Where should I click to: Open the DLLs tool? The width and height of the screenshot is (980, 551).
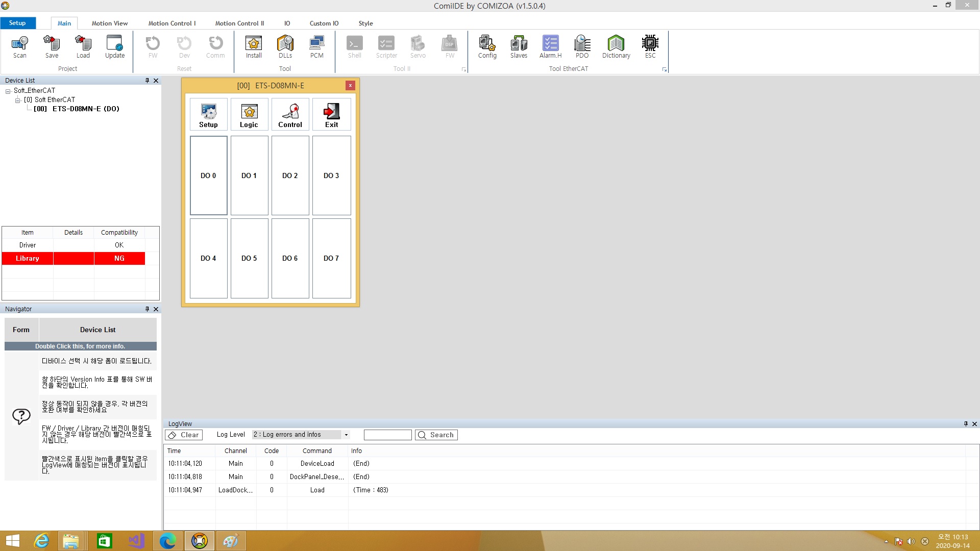coord(285,47)
